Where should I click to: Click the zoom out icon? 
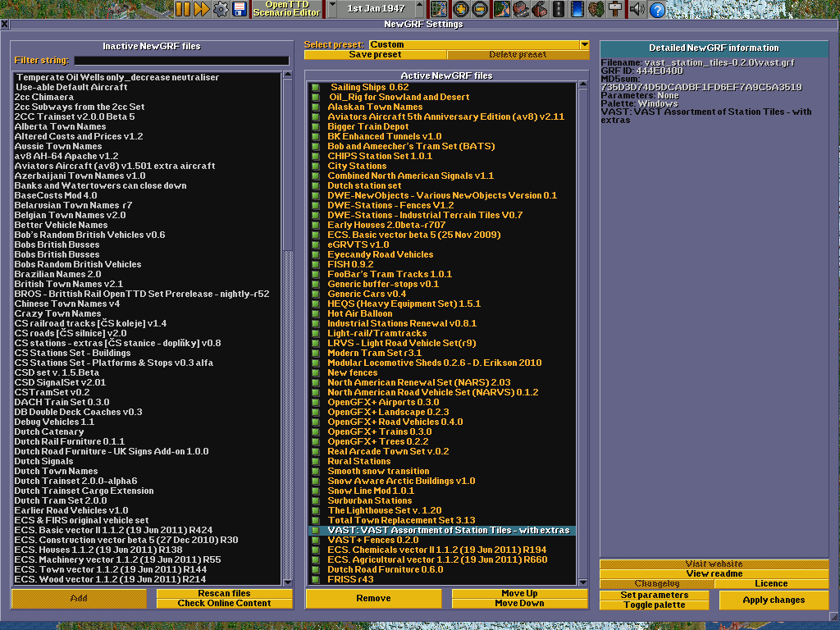[x=479, y=9]
